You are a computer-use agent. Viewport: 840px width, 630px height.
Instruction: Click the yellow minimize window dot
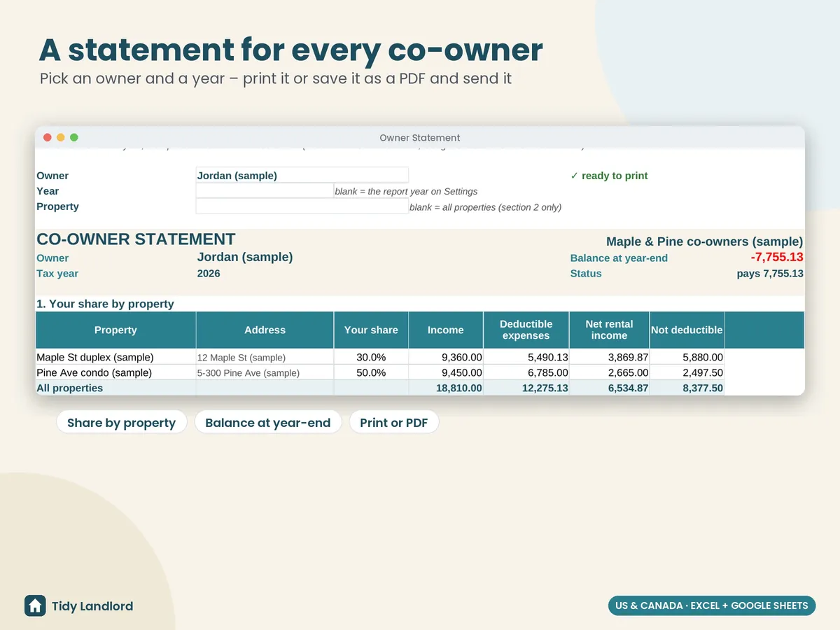tap(61, 137)
